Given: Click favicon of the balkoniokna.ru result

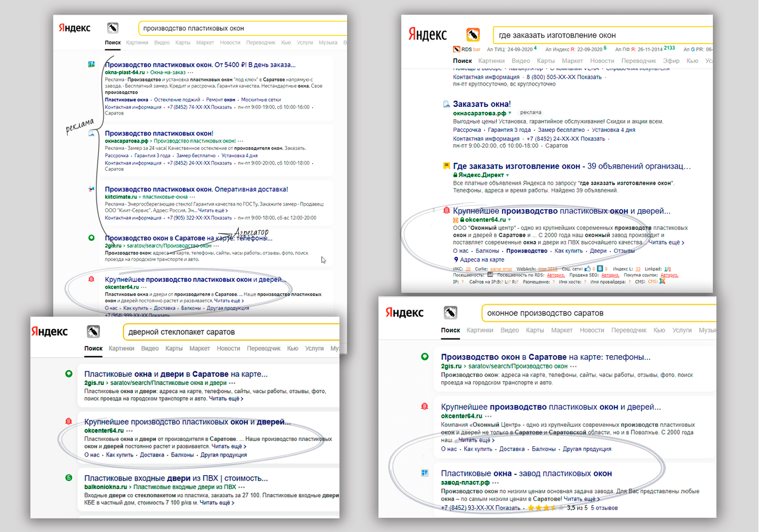Looking at the screenshot, I should pos(69,478).
